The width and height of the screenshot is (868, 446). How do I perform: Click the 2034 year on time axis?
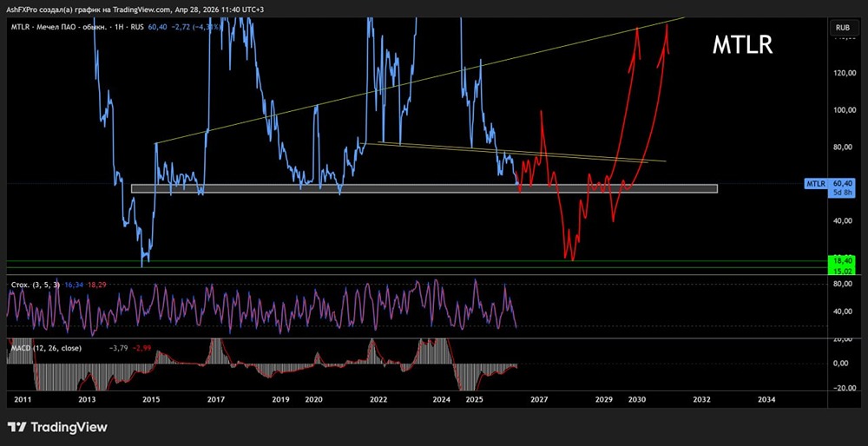tap(766, 399)
